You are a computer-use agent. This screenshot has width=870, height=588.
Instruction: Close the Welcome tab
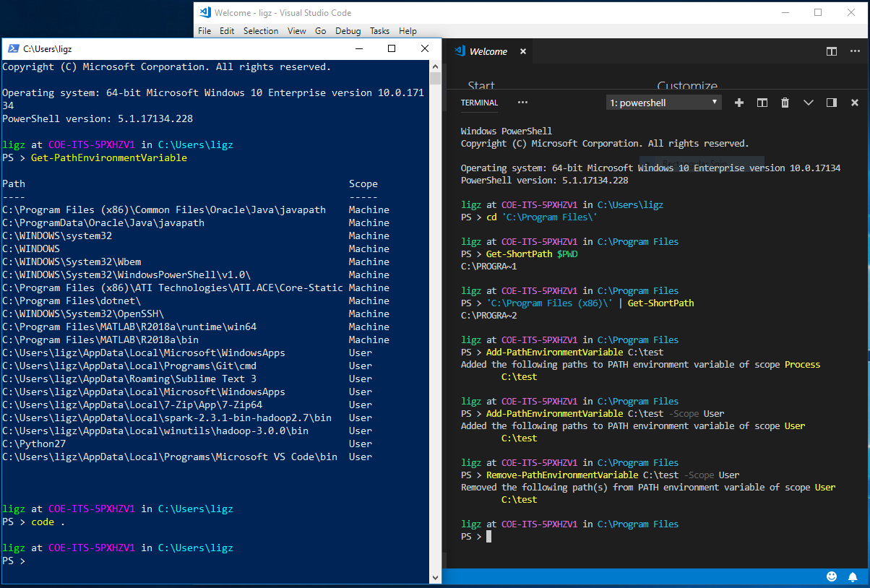[523, 51]
